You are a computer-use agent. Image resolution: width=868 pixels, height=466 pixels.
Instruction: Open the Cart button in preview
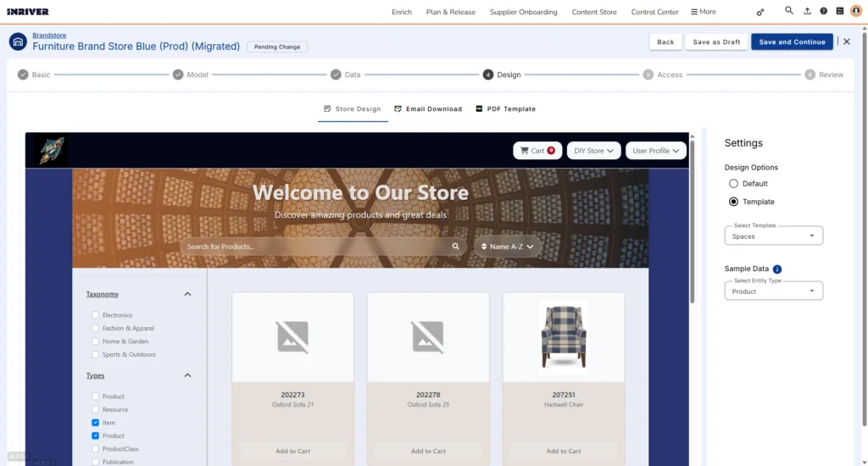(x=537, y=151)
